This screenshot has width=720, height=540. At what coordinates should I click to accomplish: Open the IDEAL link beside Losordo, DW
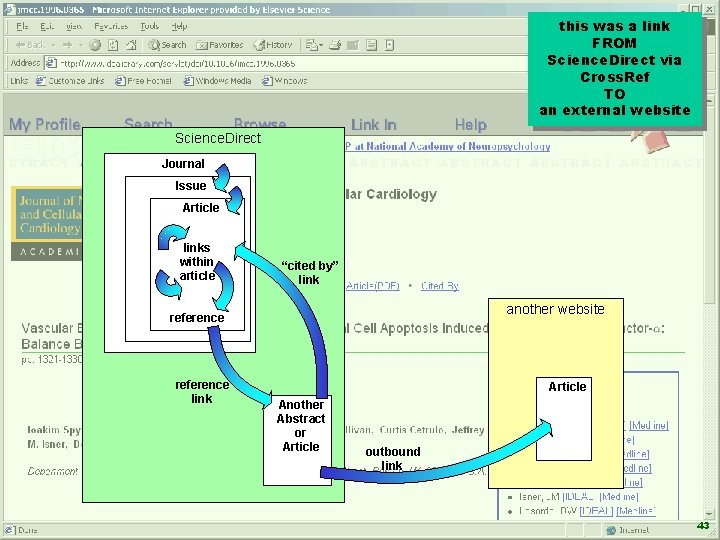[x=596, y=511]
